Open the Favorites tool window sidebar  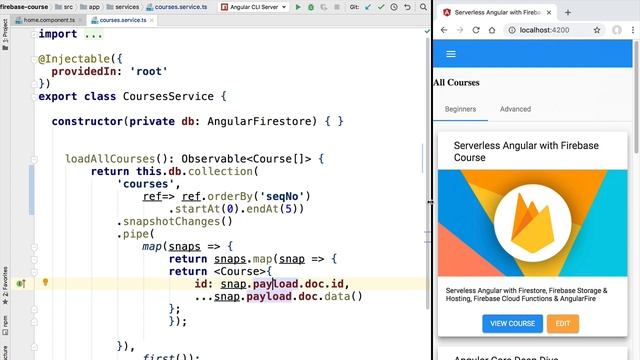coord(5,286)
